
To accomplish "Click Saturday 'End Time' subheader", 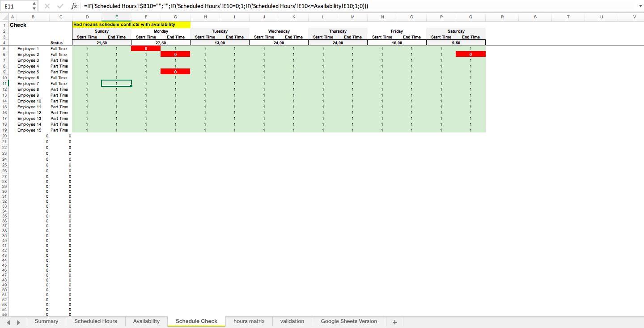I will (470, 37).
